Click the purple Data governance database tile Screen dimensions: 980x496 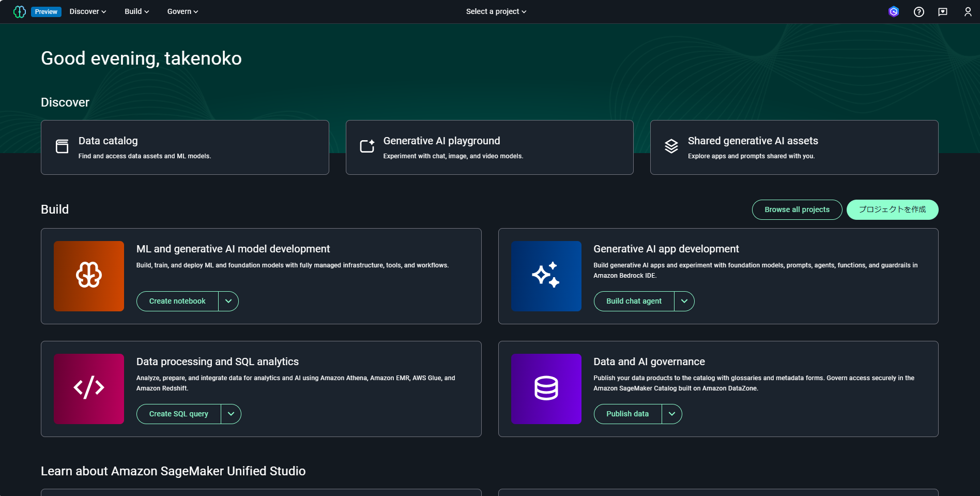pos(546,389)
